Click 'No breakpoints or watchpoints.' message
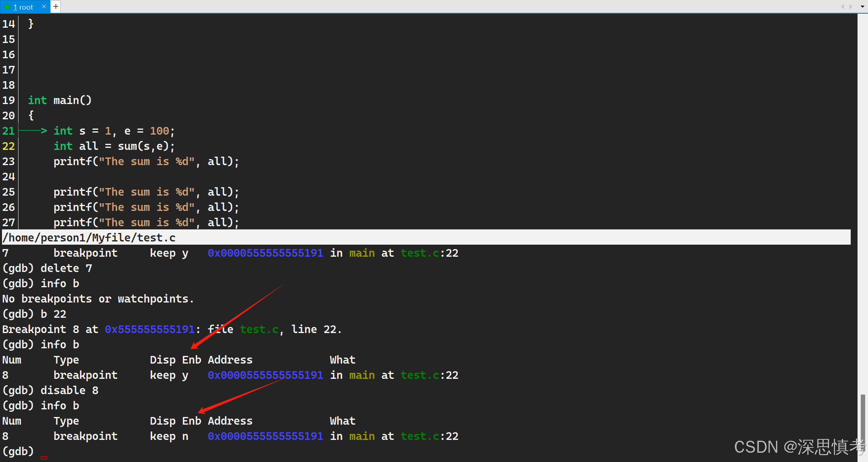Viewport: 868px width, 462px height. tap(98, 299)
